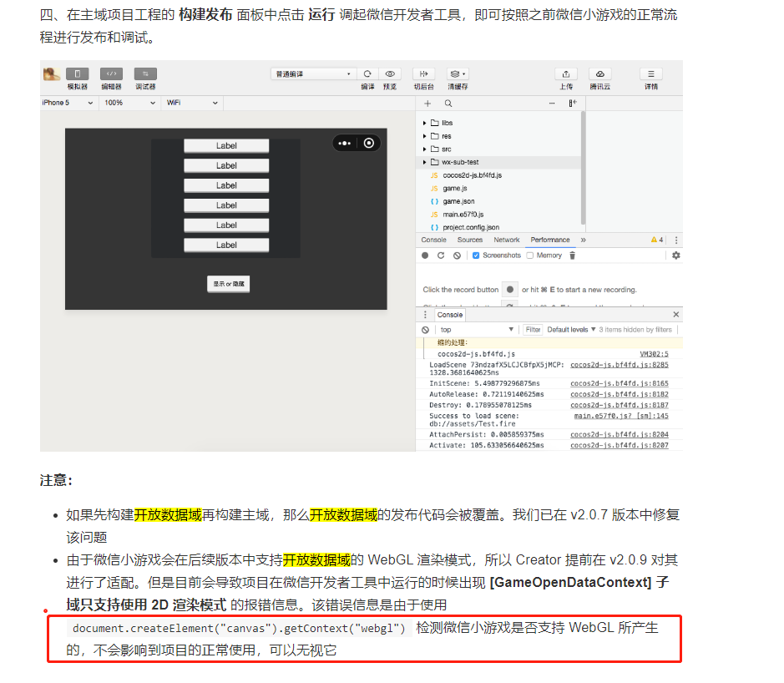The image size is (784, 683).
Task: Open the iPhone 5 device dropdown
Action: 68,103
